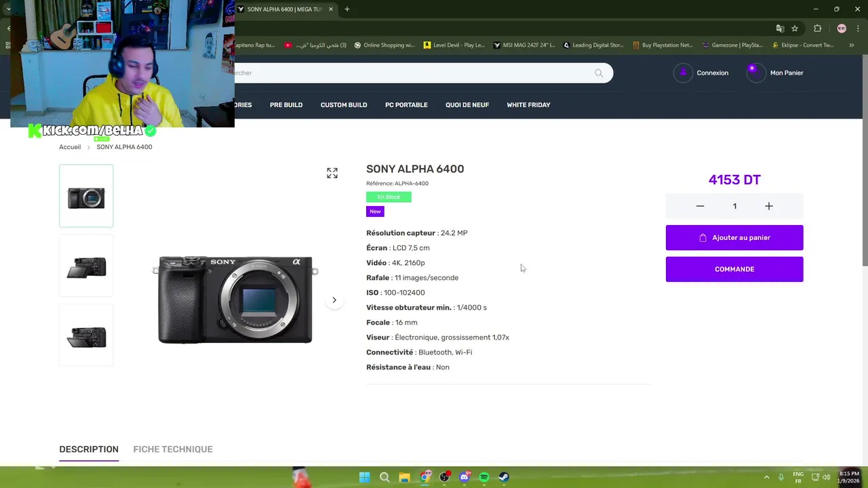868x488 pixels.
Task: Open Discord from the taskbar
Action: pyautogui.click(x=465, y=477)
